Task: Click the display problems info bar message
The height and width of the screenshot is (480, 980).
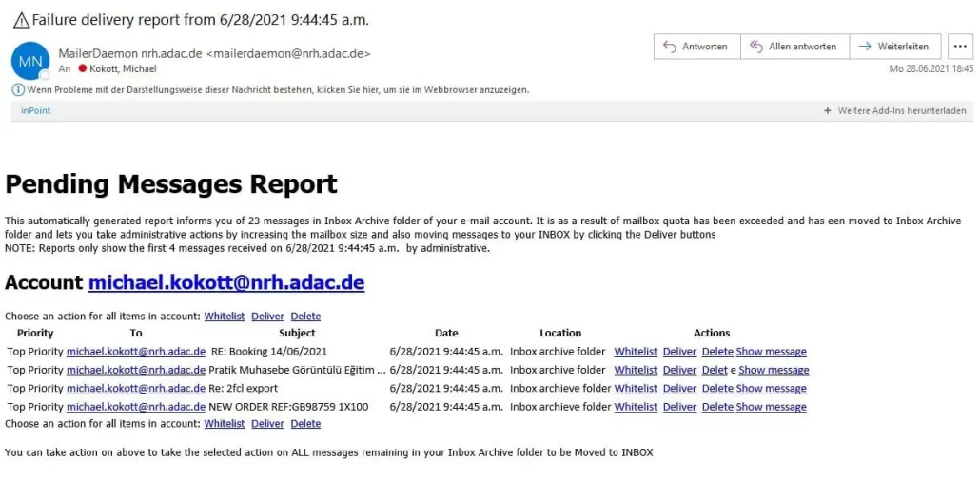Action: (278, 90)
